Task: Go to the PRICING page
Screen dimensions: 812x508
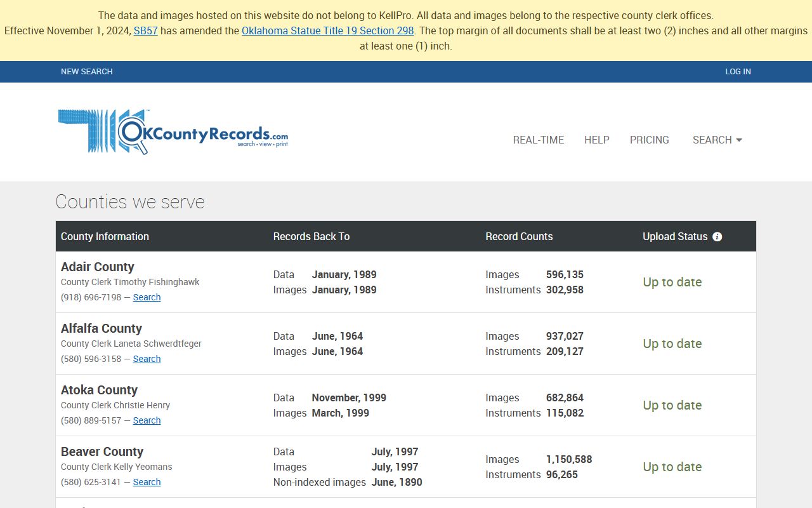Action: pyautogui.click(x=650, y=140)
